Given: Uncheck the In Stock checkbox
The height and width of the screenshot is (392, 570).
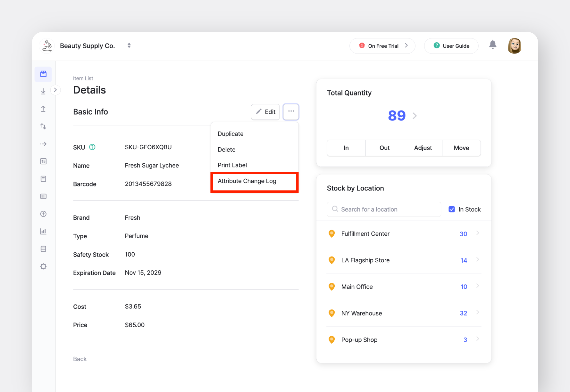Looking at the screenshot, I should click(x=452, y=209).
